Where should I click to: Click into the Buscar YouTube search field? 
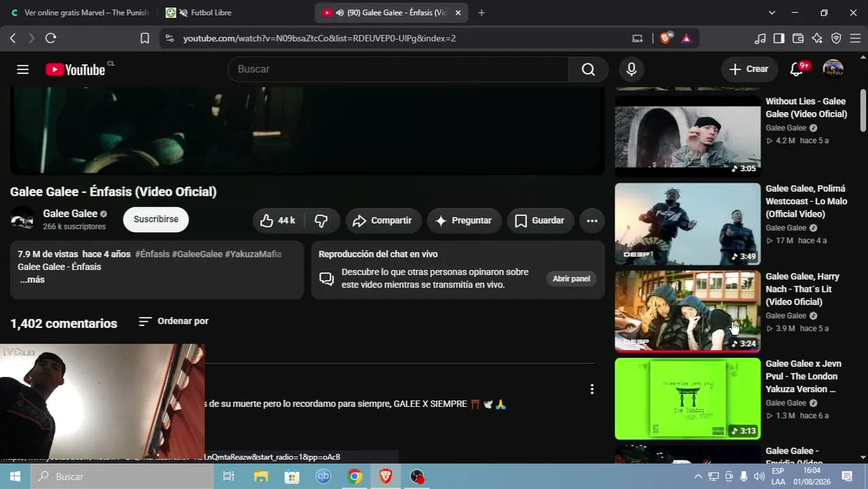click(x=398, y=69)
